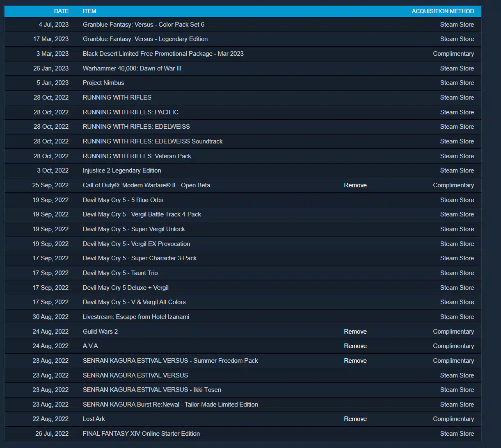Select Granblue Fantasy: Versus - Legendary Edition

click(145, 39)
